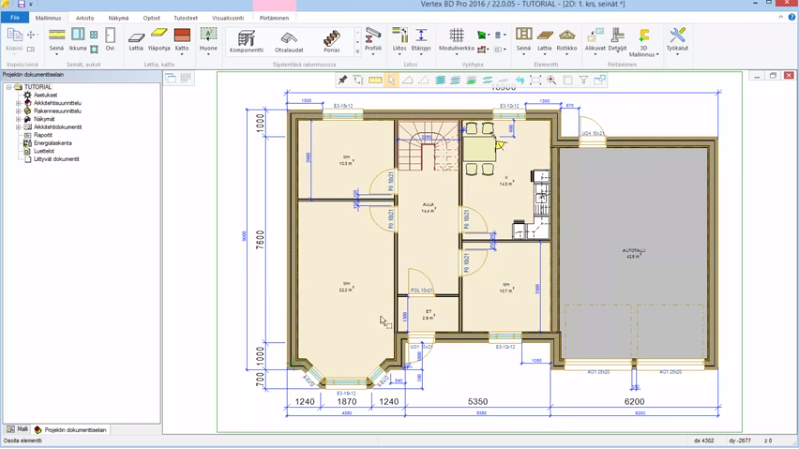Viewport: 799px width, 449px height.
Task: Open the File menu button
Action: [15, 17]
